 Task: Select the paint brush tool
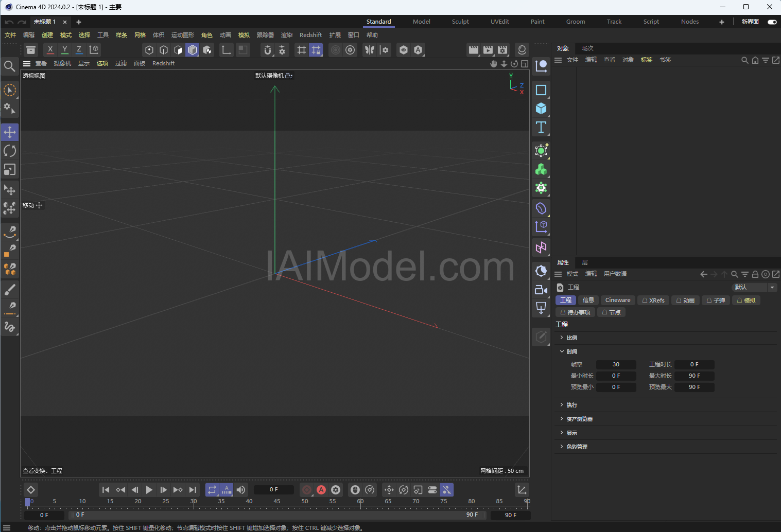pyautogui.click(x=10, y=290)
